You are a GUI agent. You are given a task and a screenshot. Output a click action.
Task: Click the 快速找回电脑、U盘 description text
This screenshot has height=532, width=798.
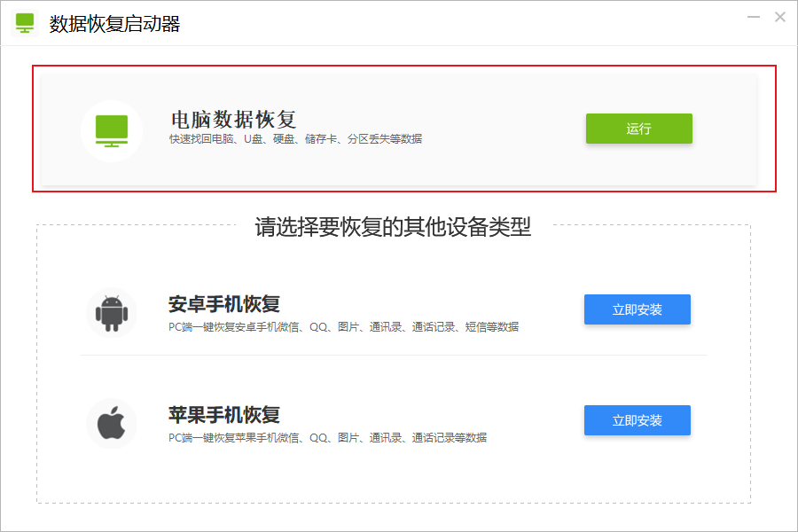(295, 139)
